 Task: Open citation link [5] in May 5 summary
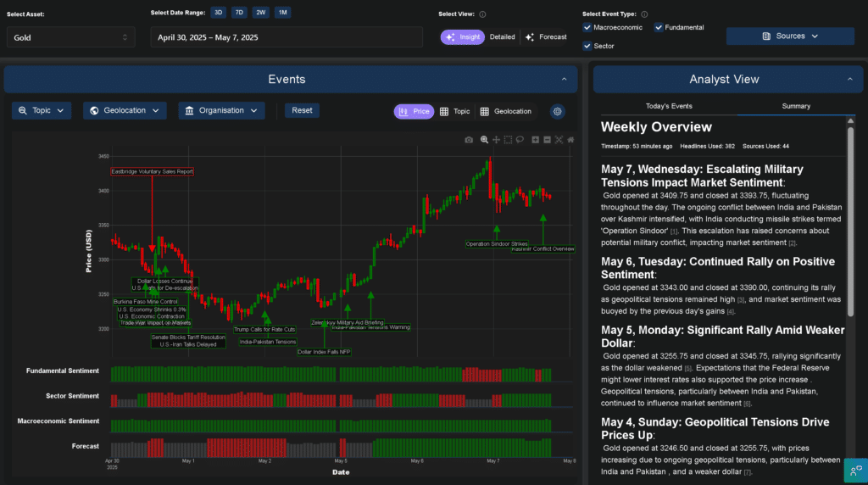[688, 369]
